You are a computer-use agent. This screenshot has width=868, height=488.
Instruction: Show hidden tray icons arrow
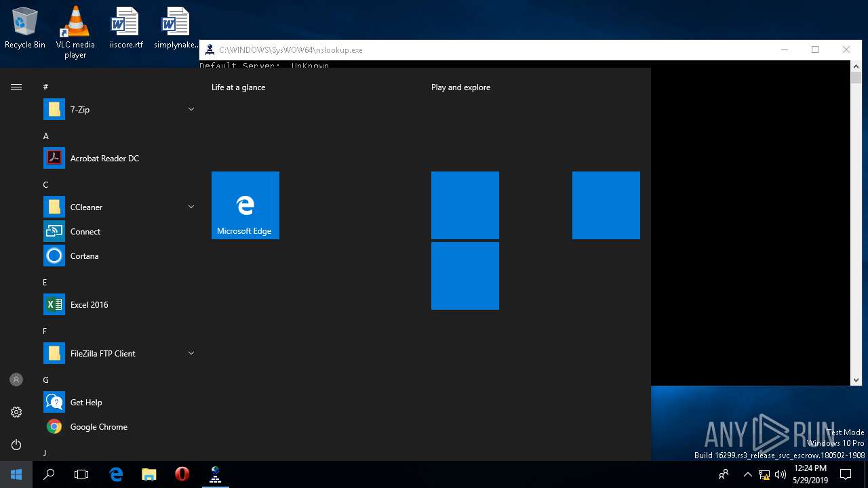coord(748,474)
